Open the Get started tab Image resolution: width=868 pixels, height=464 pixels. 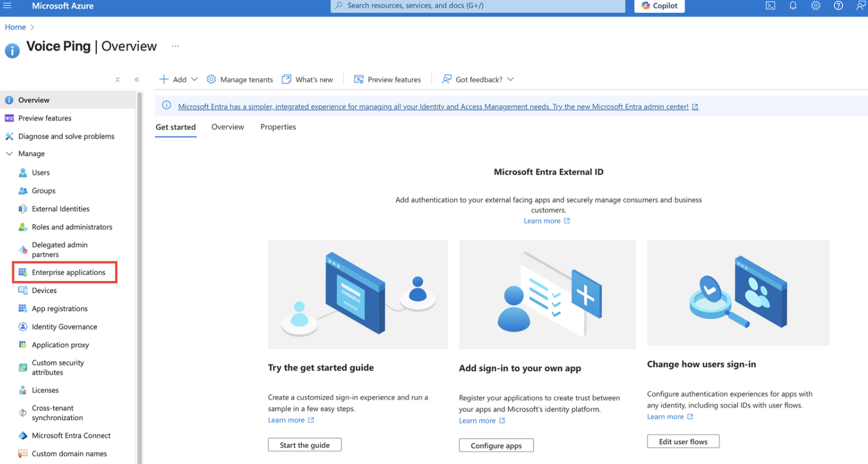point(175,127)
